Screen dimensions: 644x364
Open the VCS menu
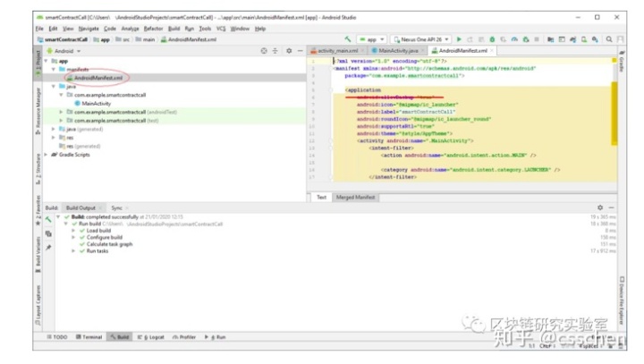[x=221, y=29]
